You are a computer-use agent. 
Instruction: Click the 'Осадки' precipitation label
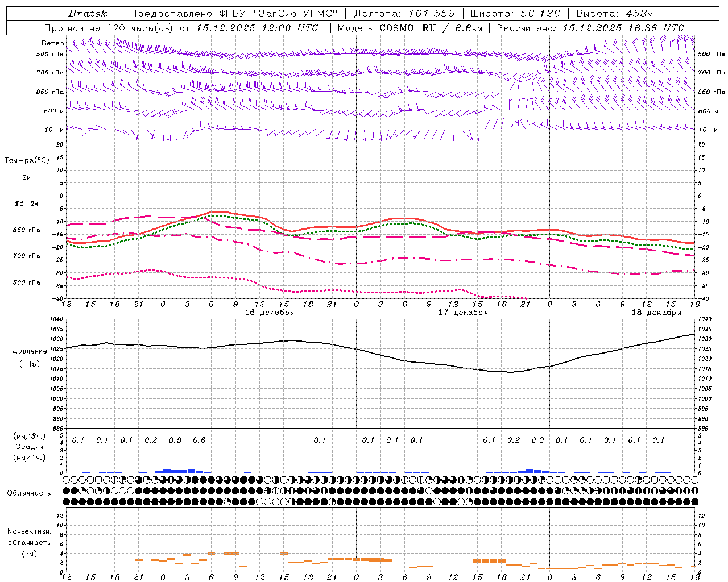[x=30, y=447]
